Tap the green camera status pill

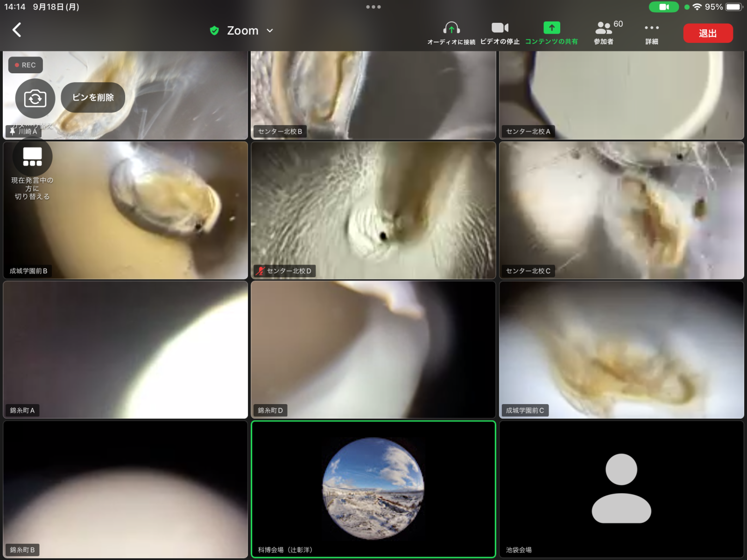[x=663, y=7]
